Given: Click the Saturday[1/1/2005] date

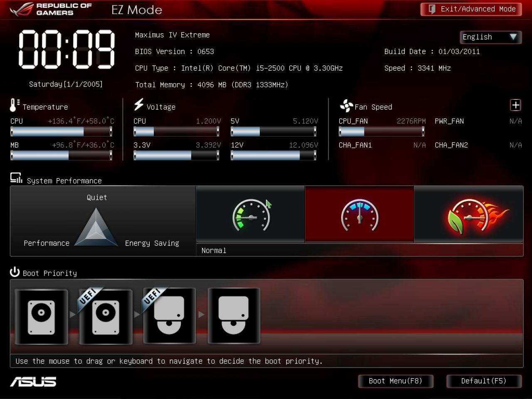Looking at the screenshot, I should click(x=66, y=84).
